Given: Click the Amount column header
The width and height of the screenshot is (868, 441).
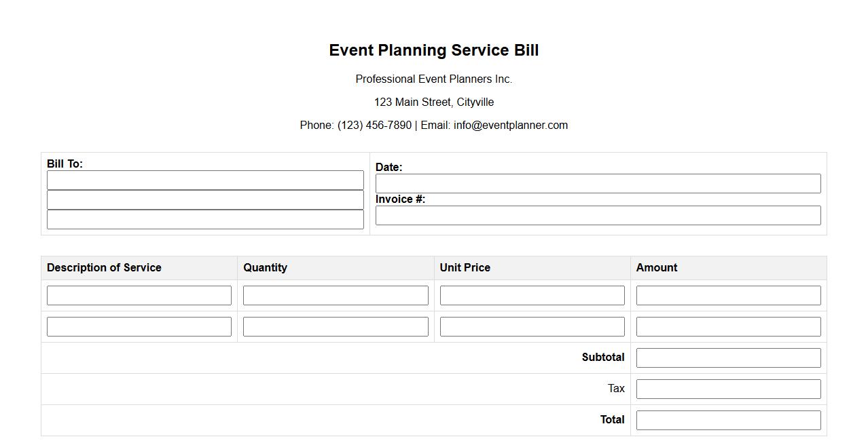Looking at the screenshot, I should click(657, 268).
